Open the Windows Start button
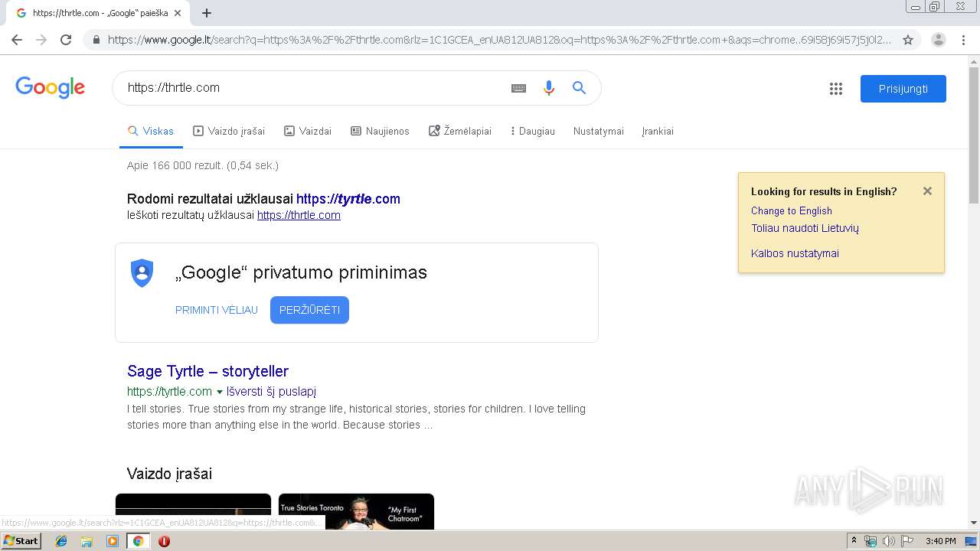 click(x=21, y=540)
